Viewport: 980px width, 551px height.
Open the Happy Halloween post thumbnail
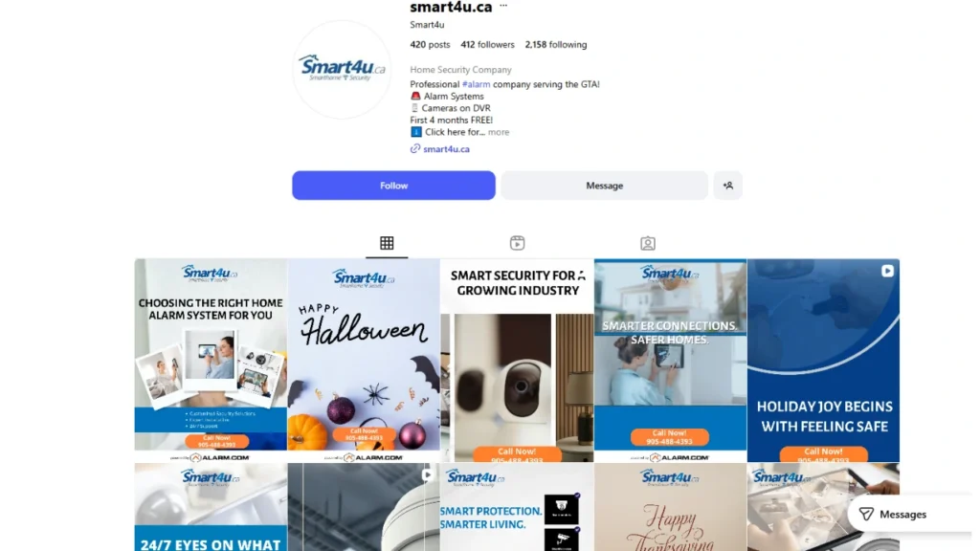(364, 361)
